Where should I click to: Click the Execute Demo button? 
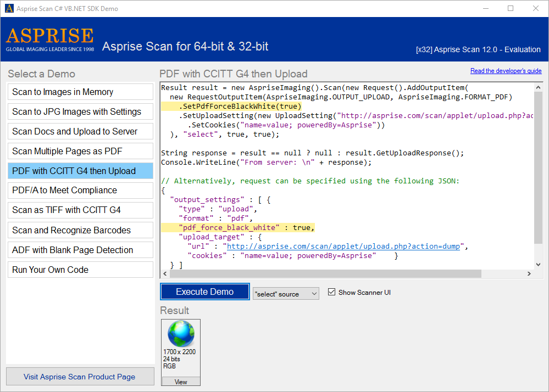(x=204, y=292)
